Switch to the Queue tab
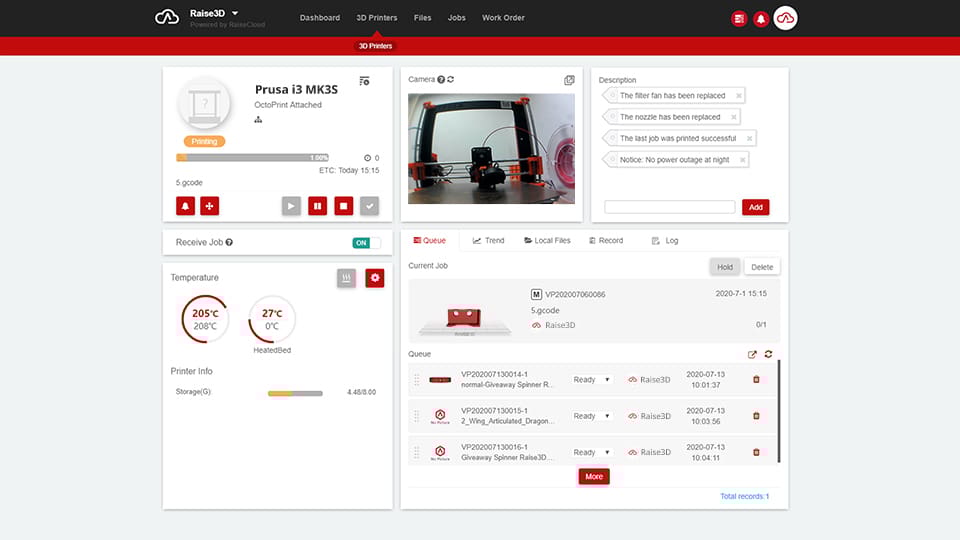960x540 pixels. [x=430, y=241]
